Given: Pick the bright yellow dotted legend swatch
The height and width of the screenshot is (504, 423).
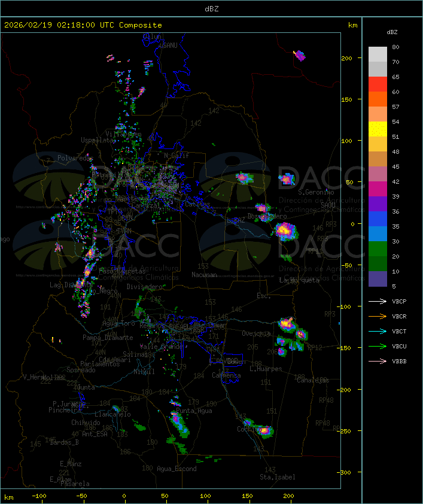Looking at the screenshot, I should tap(378, 129).
